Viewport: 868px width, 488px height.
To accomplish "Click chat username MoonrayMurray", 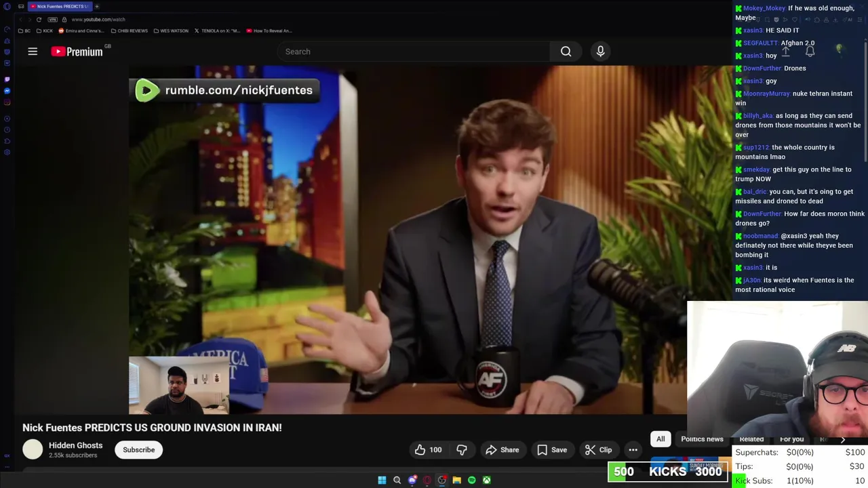I will [766, 94].
